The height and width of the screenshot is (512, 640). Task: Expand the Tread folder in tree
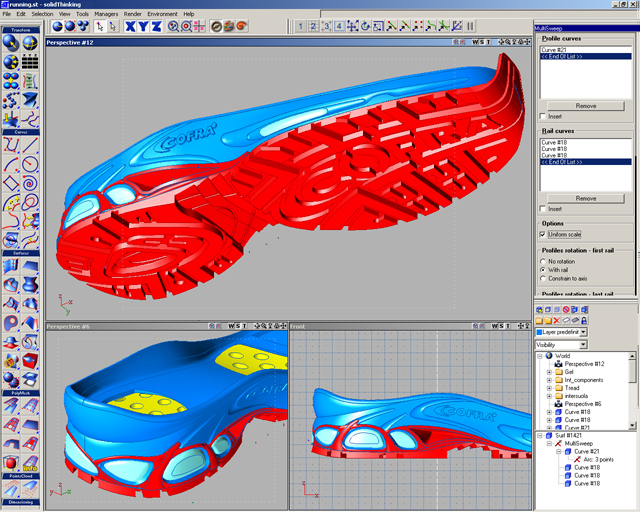pyautogui.click(x=549, y=390)
